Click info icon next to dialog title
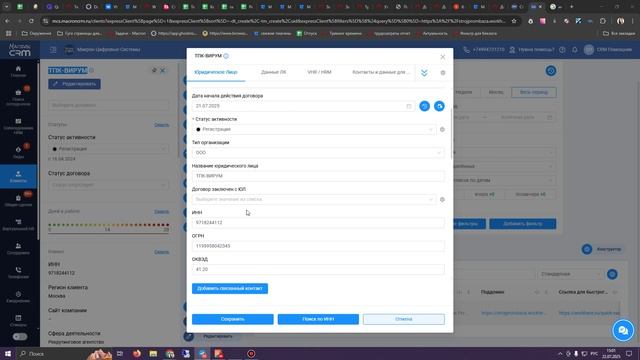The width and height of the screenshot is (640, 360). tap(226, 56)
